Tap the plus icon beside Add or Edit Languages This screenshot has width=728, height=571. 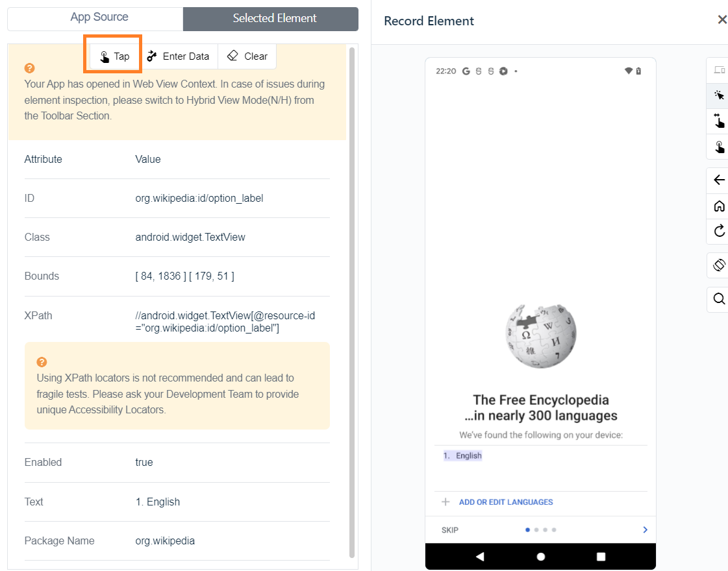(446, 502)
